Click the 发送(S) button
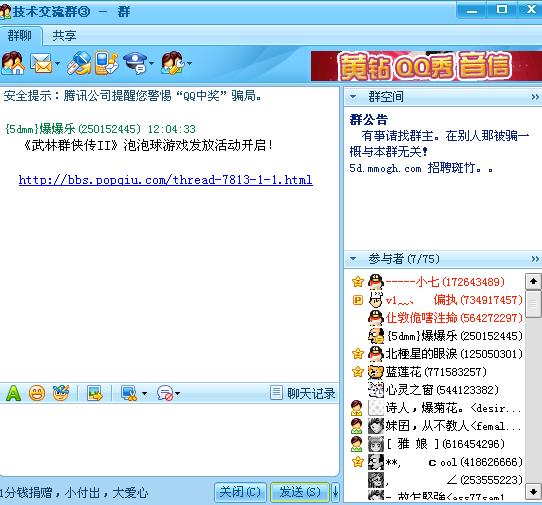 click(x=300, y=492)
